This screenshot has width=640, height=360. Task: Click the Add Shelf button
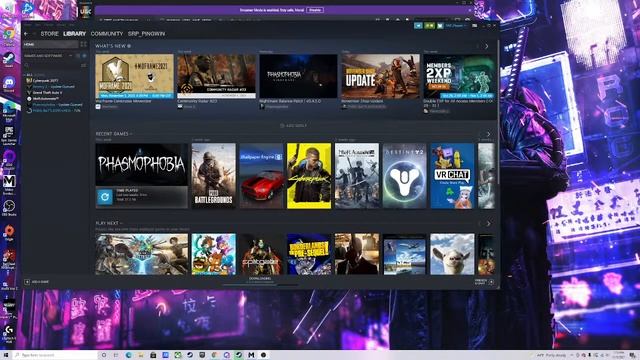294,126
